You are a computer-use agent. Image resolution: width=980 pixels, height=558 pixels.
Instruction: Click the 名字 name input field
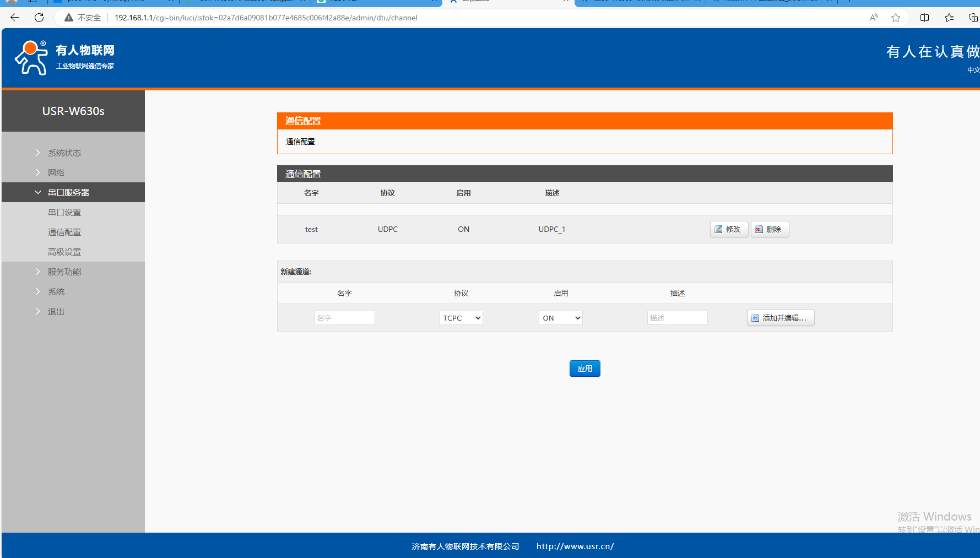click(x=344, y=318)
